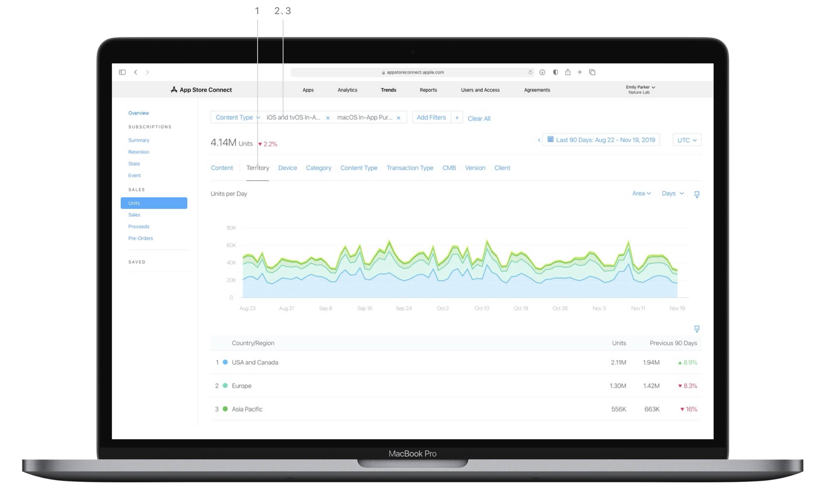
Task: Click the appstoreconnect.apple.com address bar
Action: click(413, 72)
